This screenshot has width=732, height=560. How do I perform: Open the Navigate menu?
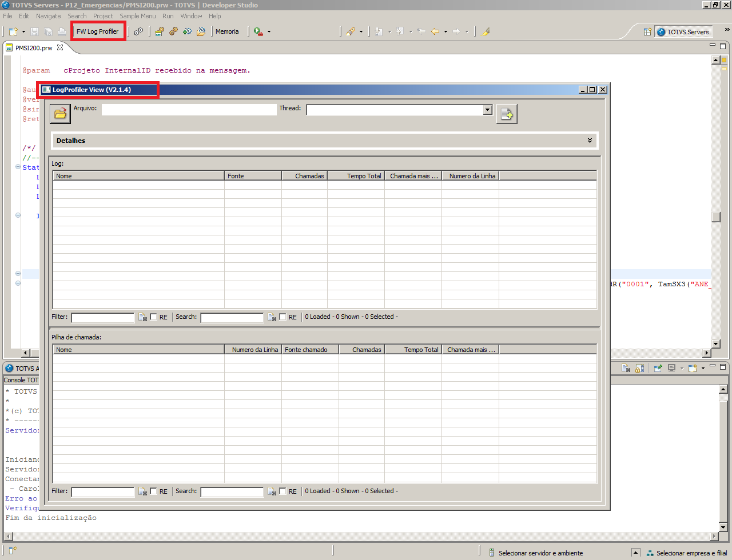tap(48, 16)
